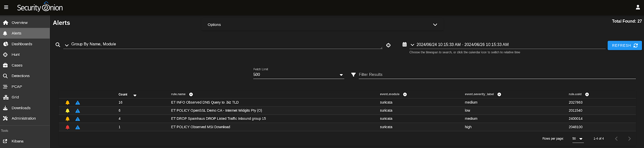Viewport: 644px width, 148px height.
Task: Click the Filter Results field
Action: click(x=497, y=74)
